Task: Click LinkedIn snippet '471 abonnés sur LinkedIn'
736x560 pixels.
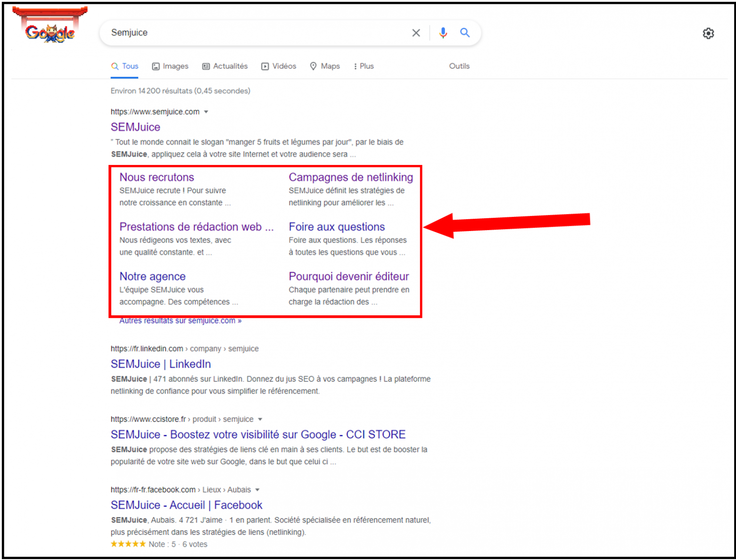Action: 198,379
